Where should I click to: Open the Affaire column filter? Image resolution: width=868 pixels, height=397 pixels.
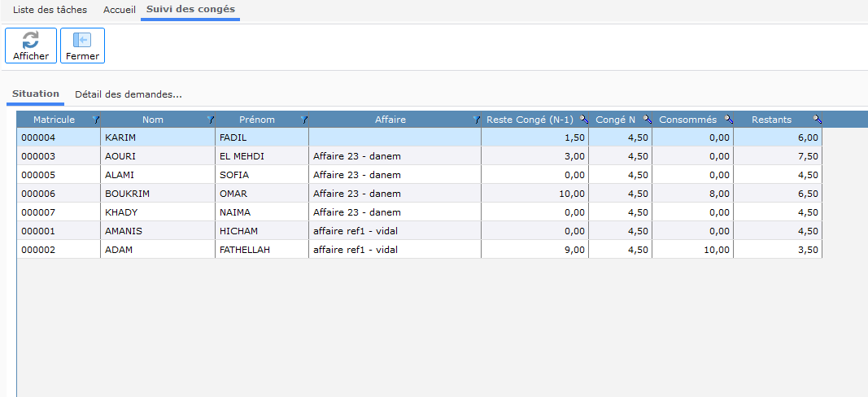476,120
